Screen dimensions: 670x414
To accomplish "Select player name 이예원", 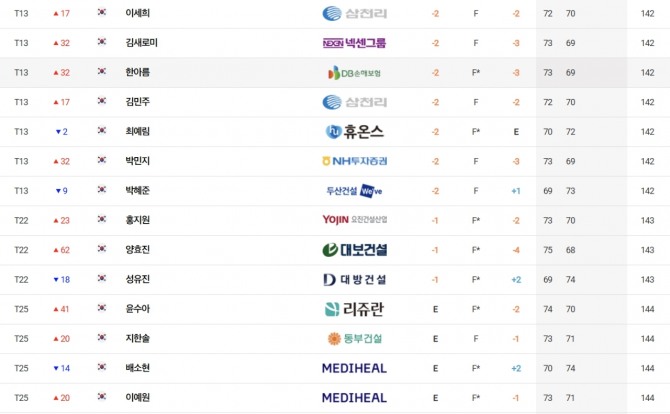I will (x=137, y=397).
